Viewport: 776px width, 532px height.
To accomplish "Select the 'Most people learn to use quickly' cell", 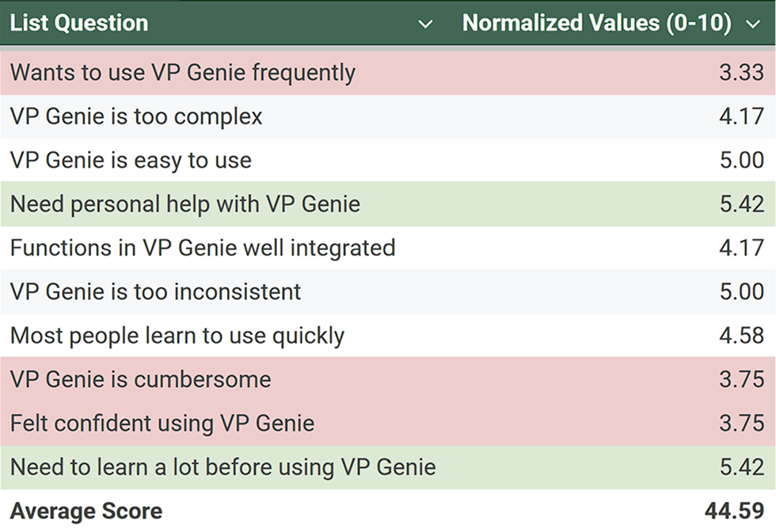I will point(177,336).
